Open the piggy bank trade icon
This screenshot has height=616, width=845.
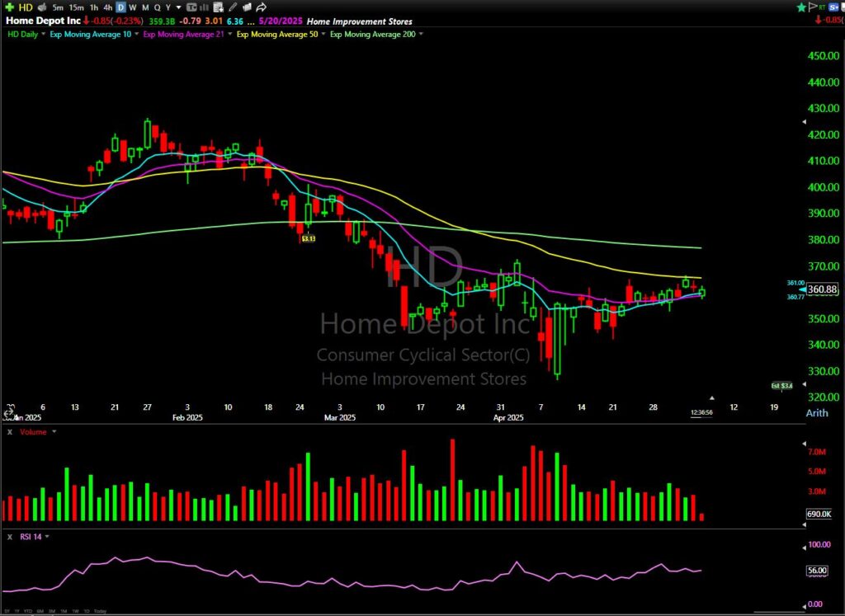pos(41,7)
